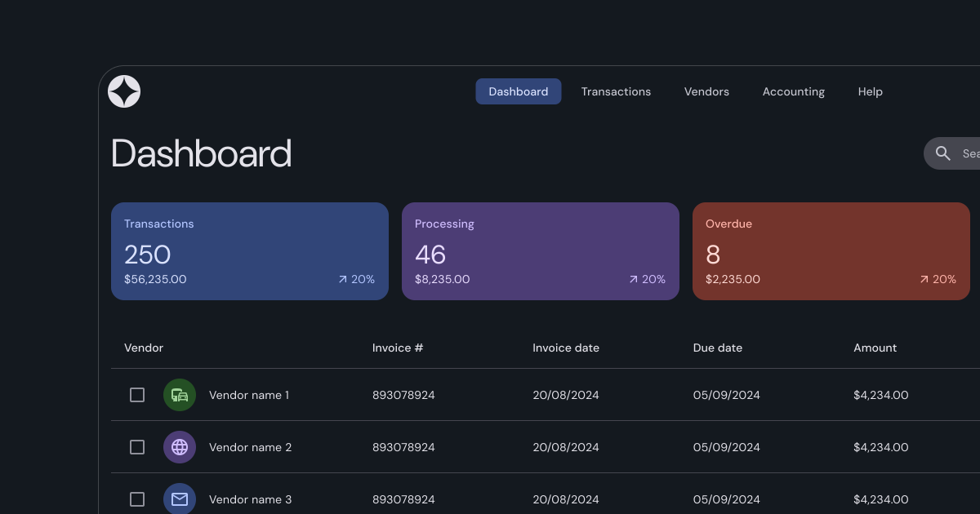Sort by the Invoice date column header
This screenshot has height=514, width=980.
point(566,348)
